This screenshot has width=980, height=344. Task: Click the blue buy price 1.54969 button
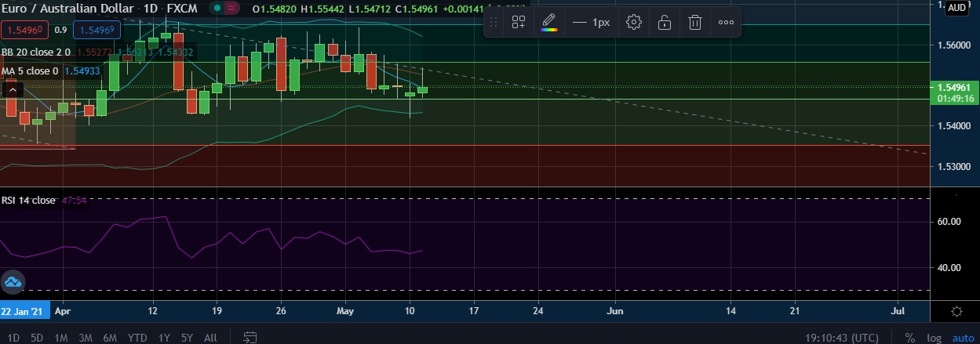(x=97, y=31)
